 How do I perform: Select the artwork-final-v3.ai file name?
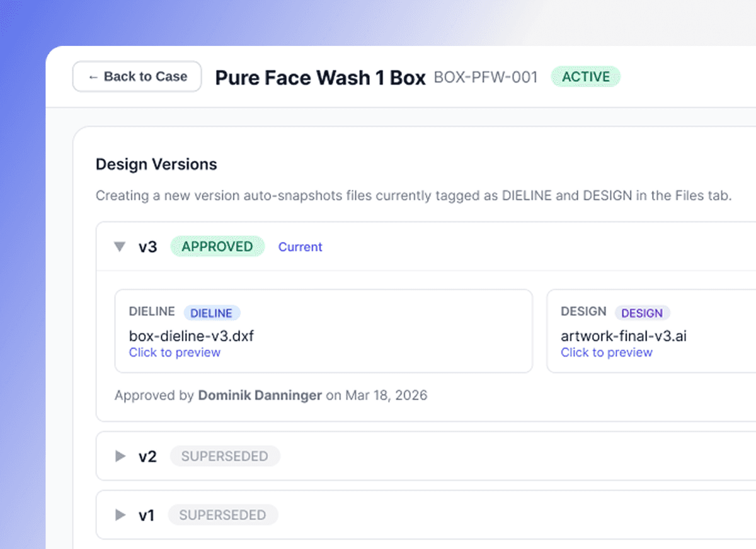(x=623, y=336)
